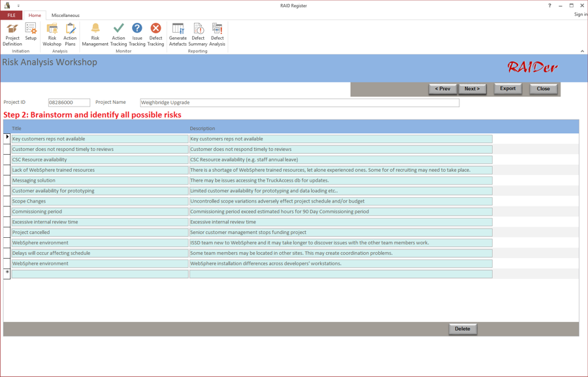
Task: Collapse the ribbon with the chevron arrow
Action: click(x=582, y=51)
